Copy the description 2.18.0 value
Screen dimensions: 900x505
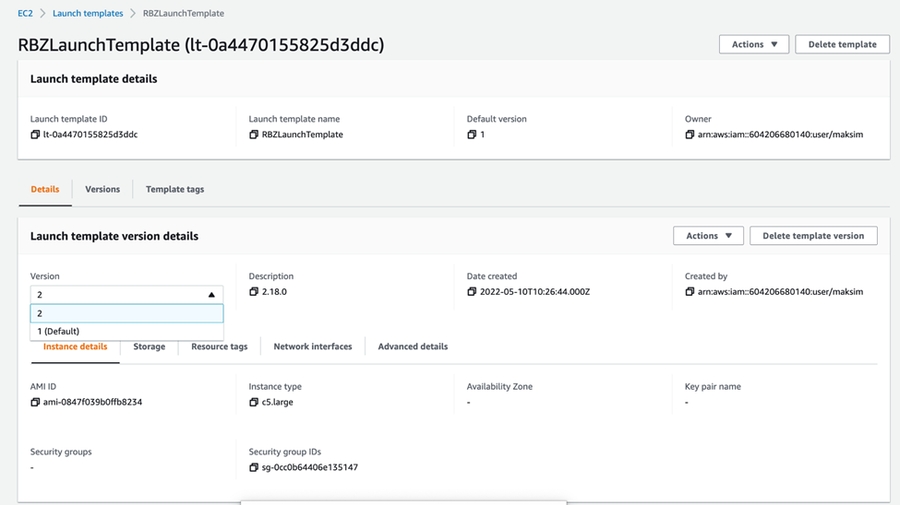[254, 292]
